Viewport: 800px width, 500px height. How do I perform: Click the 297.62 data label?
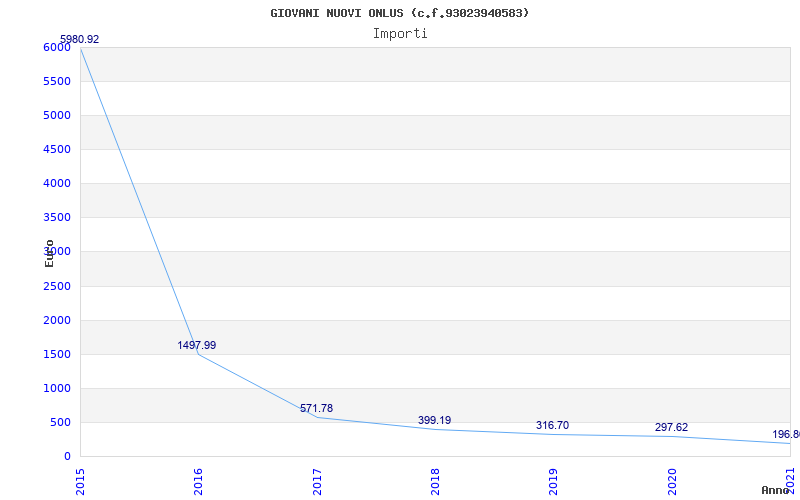point(671,428)
